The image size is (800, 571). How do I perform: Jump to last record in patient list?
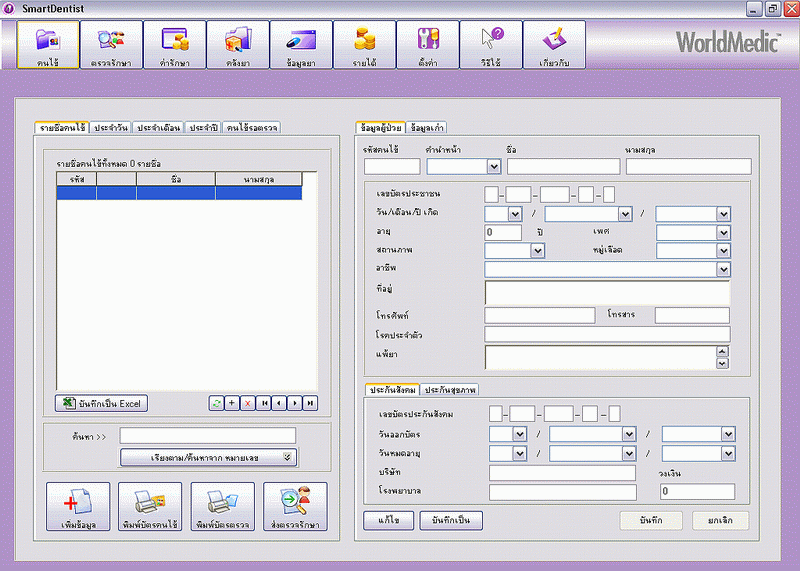coord(310,403)
